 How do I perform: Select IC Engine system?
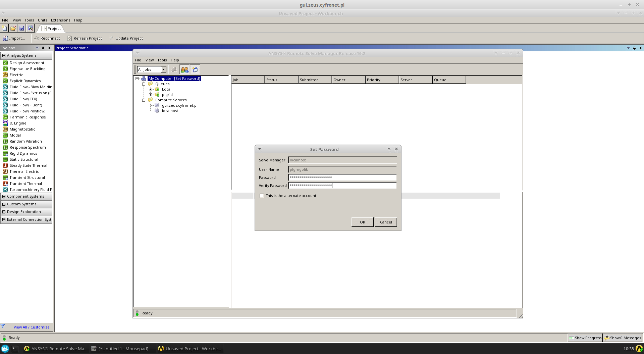point(18,123)
